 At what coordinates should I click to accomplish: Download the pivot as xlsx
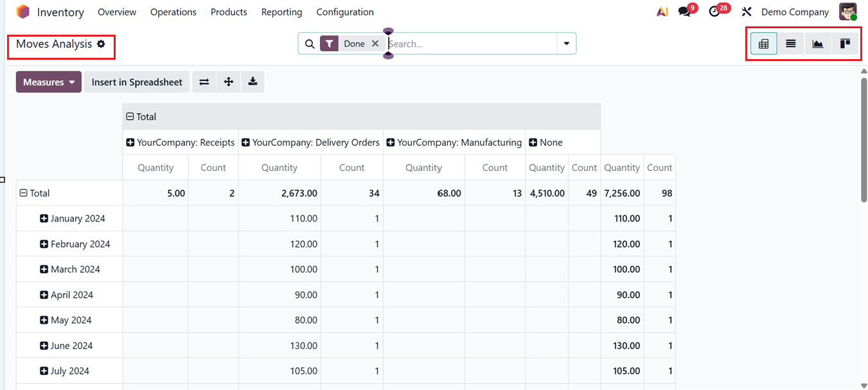coord(252,82)
